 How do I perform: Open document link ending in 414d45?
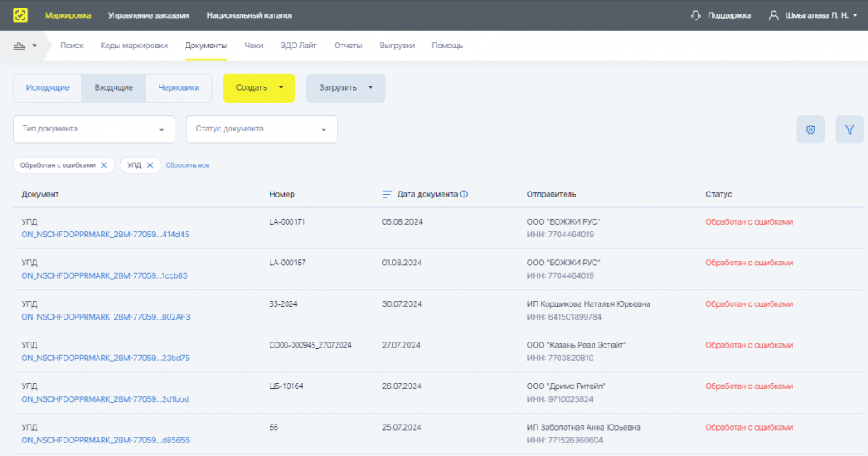[105, 235]
